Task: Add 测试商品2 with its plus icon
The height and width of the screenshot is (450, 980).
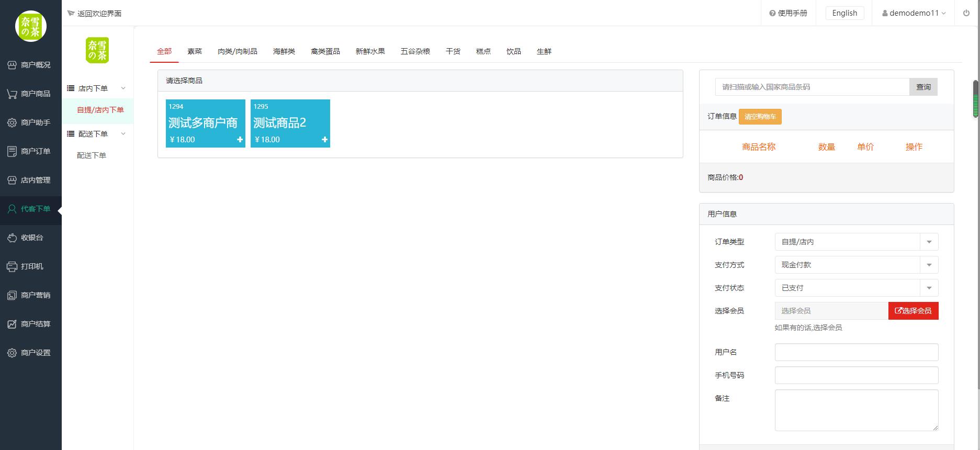Action: coord(324,140)
